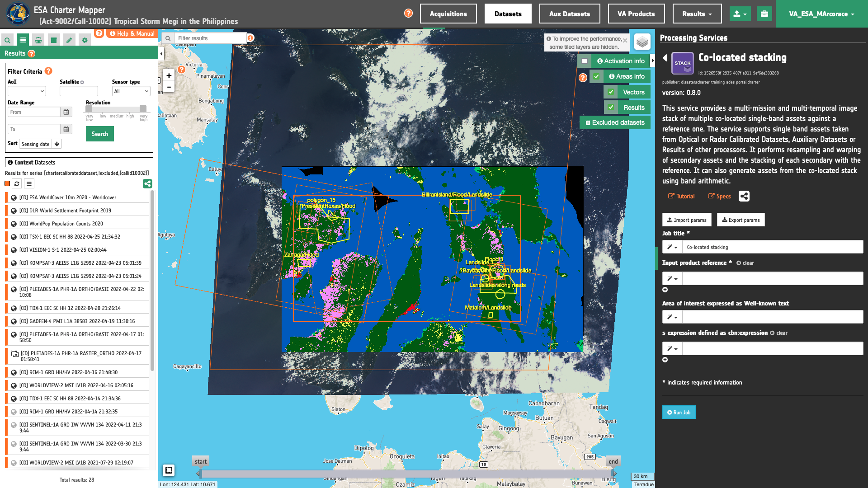Toggle the Vectors layer checkbox

[611, 92]
